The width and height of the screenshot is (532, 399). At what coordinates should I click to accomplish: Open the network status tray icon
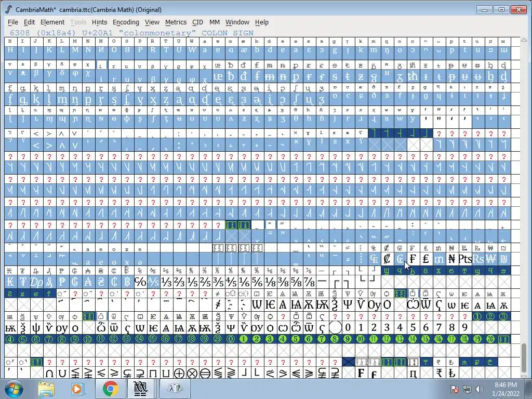[x=467, y=390]
